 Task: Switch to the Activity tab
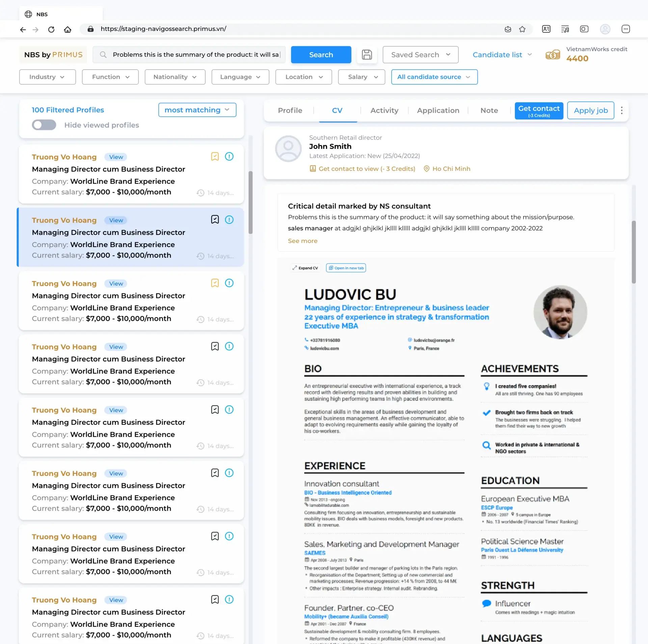pos(384,110)
